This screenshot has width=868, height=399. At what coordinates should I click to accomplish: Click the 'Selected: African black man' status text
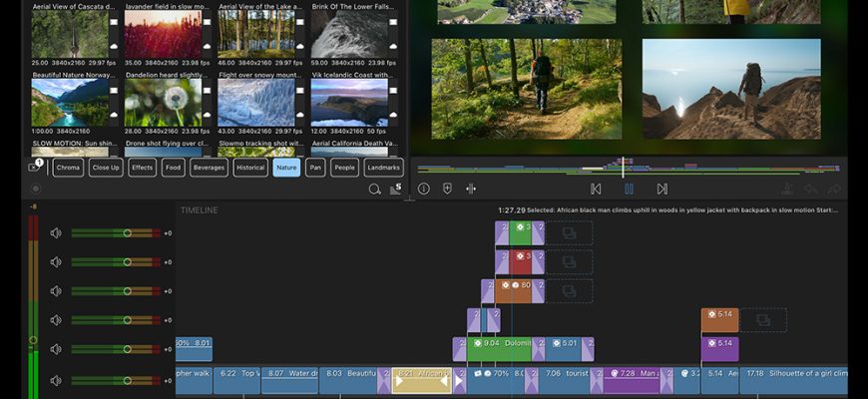coord(682,210)
